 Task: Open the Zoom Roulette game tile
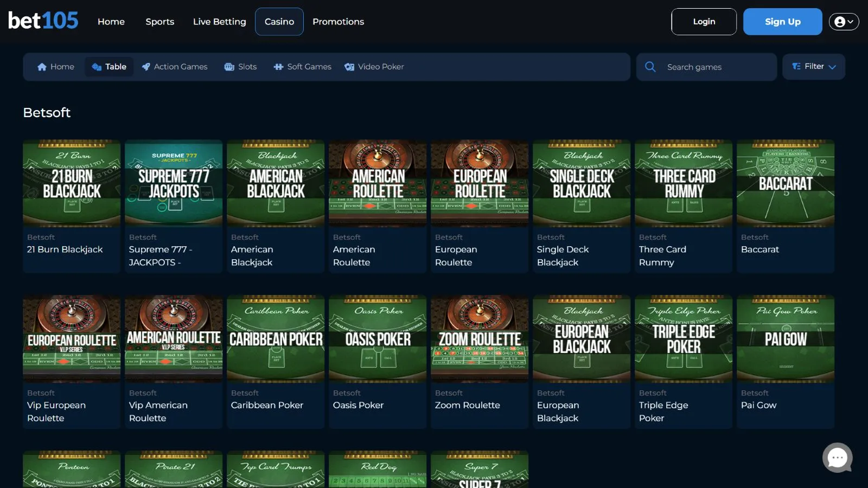click(x=479, y=339)
